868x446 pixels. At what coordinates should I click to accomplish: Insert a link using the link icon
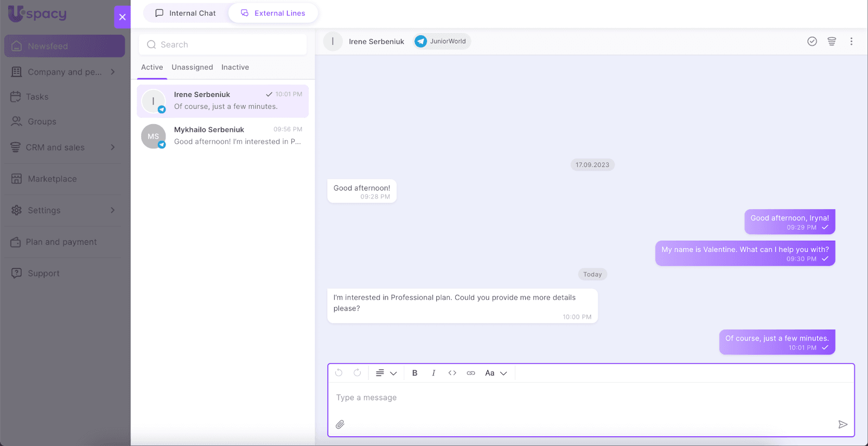tap(471, 373)
